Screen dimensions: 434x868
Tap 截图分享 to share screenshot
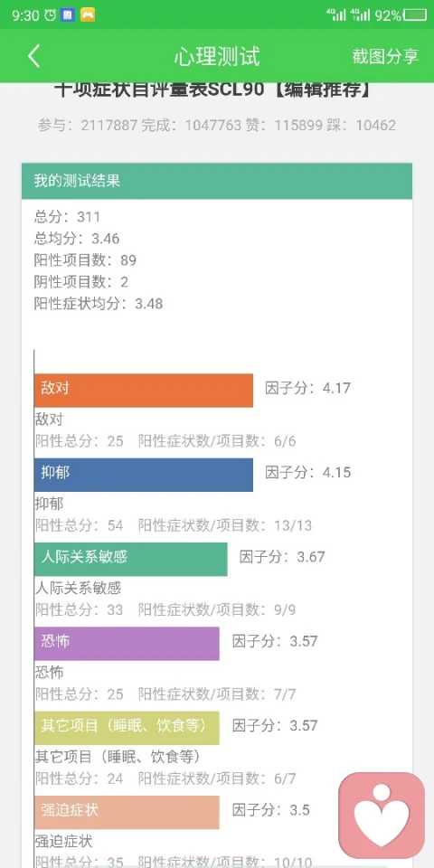click(385, 56)
